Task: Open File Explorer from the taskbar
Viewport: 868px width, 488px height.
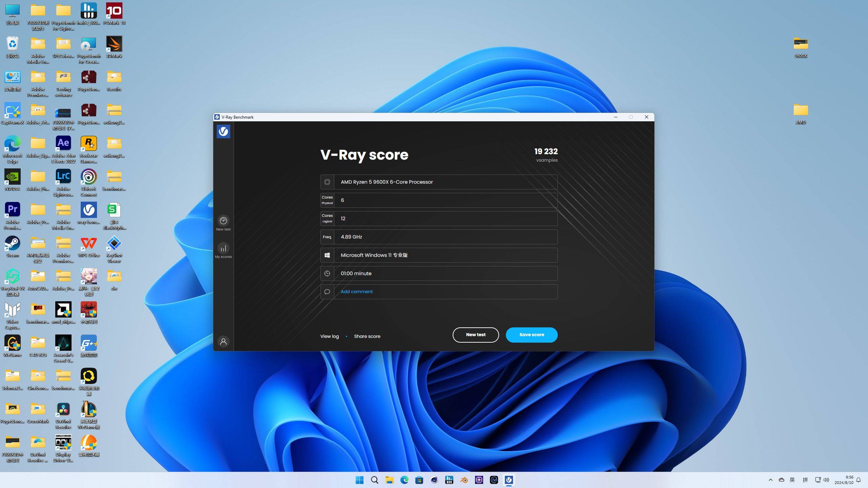Action: point(389,480)
